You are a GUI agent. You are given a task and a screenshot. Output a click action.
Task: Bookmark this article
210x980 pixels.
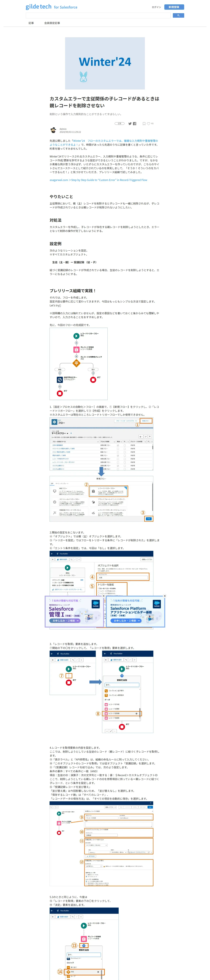[x=144, y=124]
